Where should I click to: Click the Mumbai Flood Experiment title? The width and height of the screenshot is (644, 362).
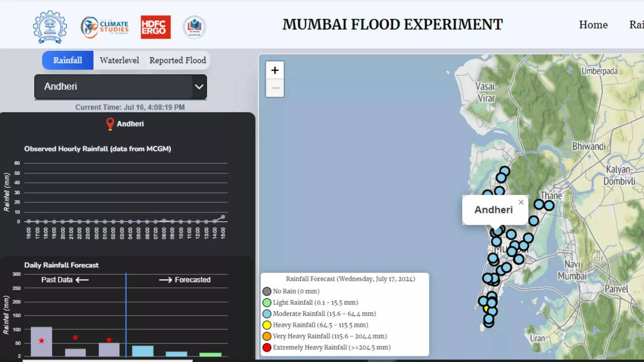coord(392,24)
